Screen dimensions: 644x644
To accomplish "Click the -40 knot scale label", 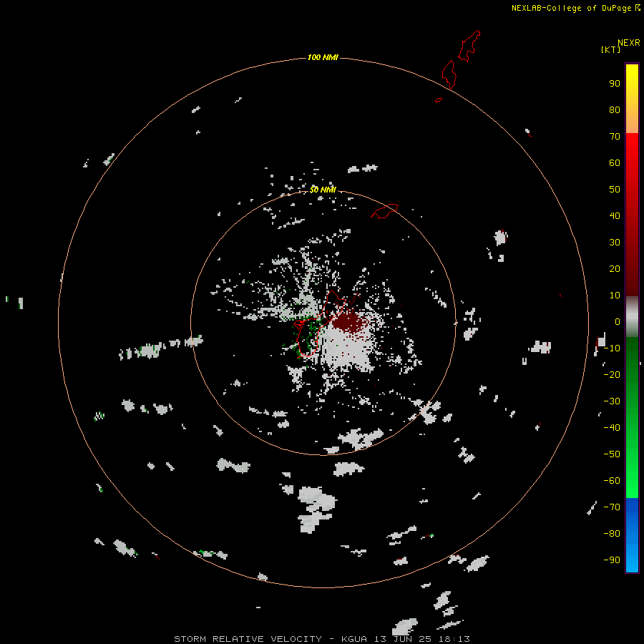I will point(612,428).
